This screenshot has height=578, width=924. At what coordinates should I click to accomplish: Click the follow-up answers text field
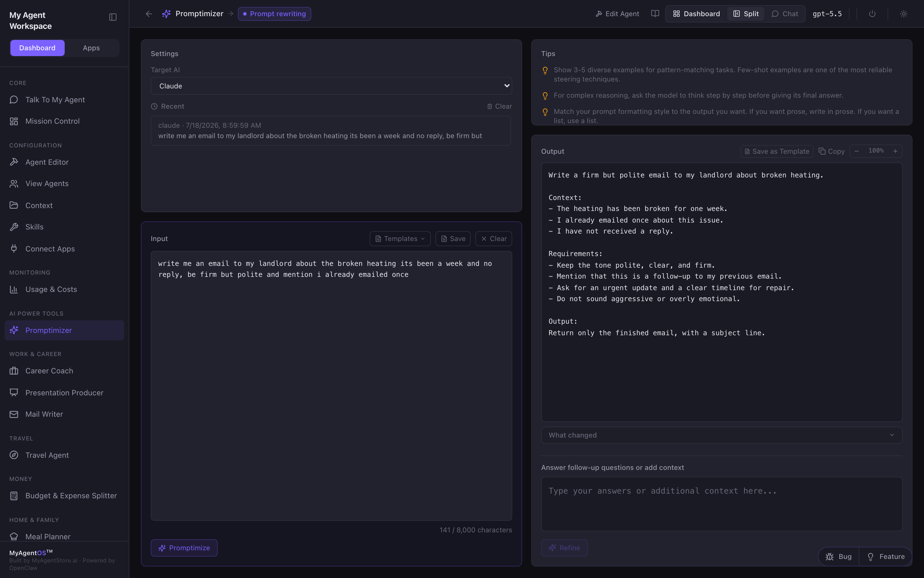point(721,504)
